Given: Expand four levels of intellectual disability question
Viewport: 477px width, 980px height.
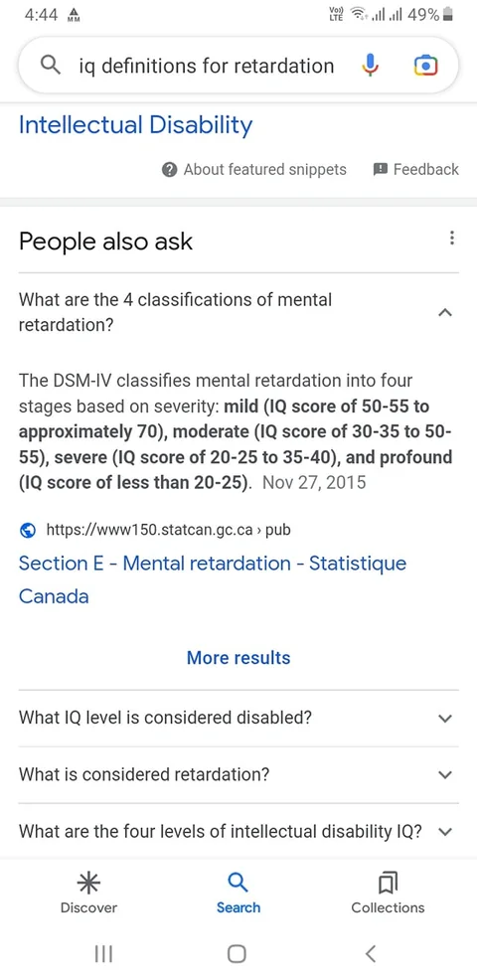Looking at the screenshot, I should 238,832.
